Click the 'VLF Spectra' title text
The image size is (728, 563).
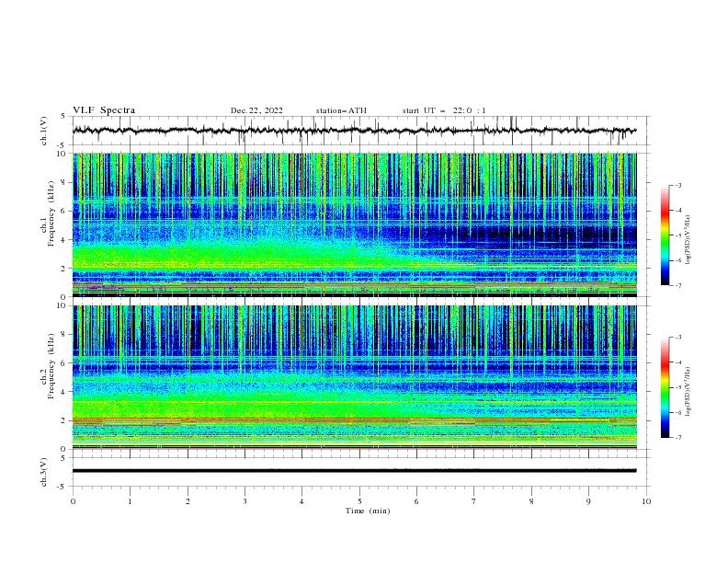(x=104, y=110)
